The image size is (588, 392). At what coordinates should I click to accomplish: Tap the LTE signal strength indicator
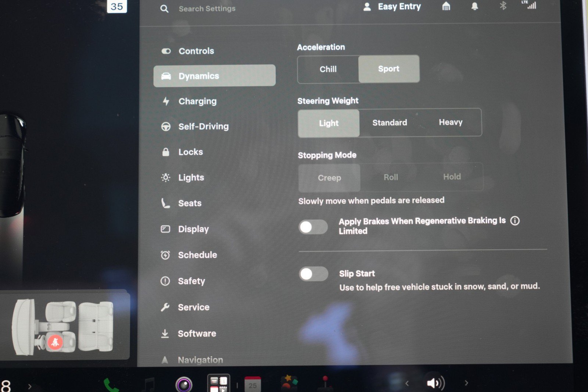529,5
